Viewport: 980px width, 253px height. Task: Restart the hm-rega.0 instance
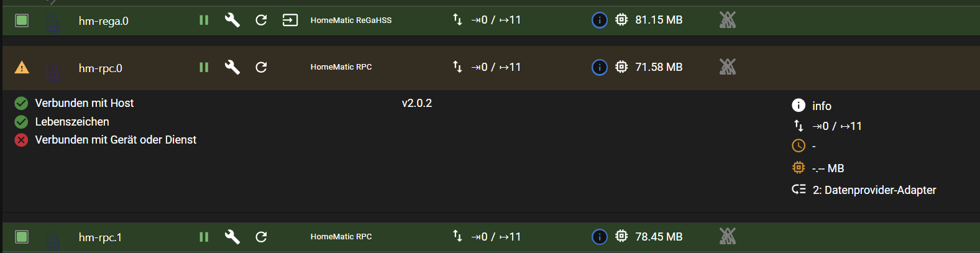coord(261,21)
